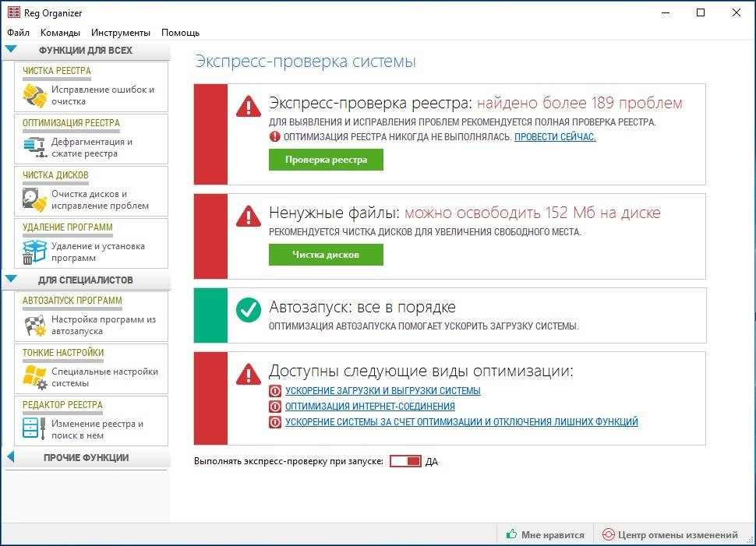Click the icon before ОПТИМИЗАЦИЯ ИНТЕРНЕТ-СОЕДИНЕНИЯ link

[x=275, y=407]
